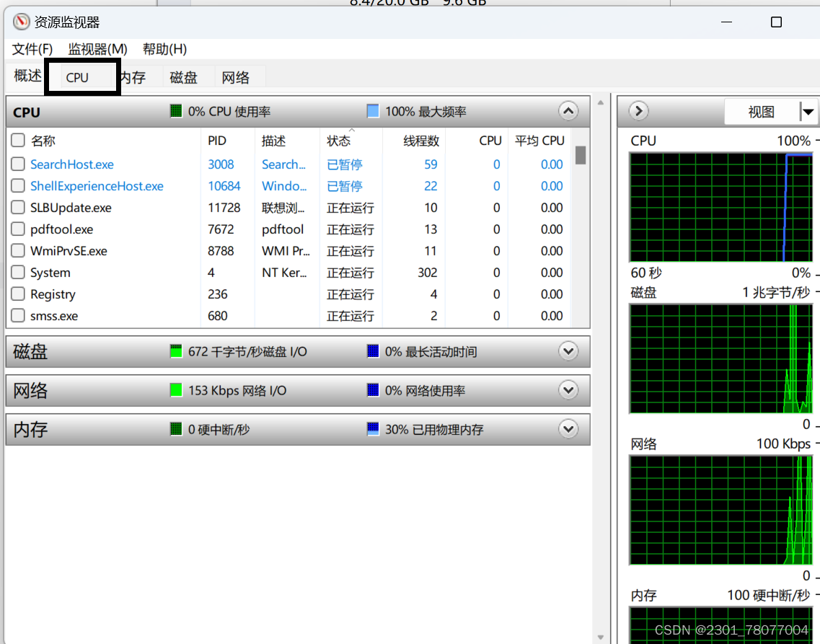Sort by the 描述 column header

click(x=273, y=140)
